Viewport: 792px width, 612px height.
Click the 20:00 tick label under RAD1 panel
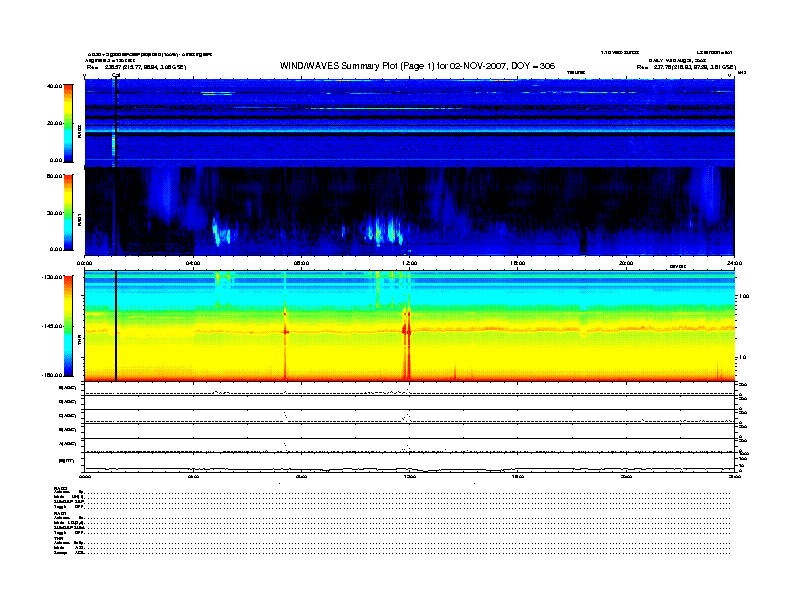pyautogui.click(x=626, y=263)
